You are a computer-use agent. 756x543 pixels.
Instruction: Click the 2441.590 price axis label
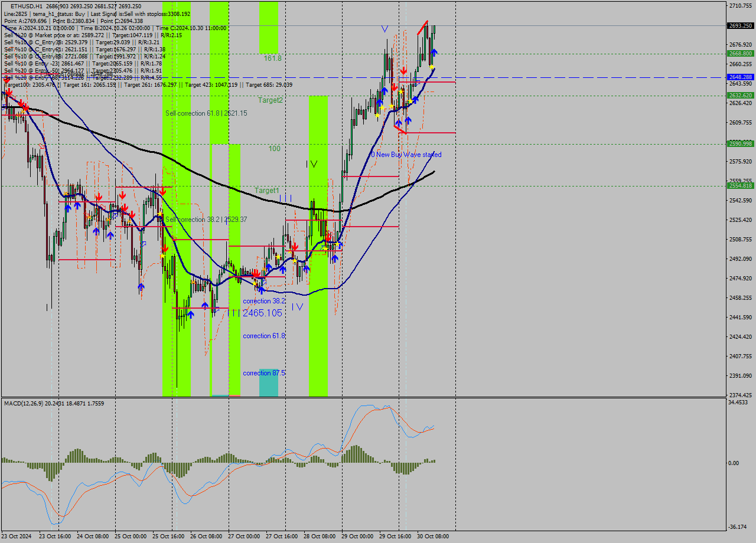tap(741, 318)
